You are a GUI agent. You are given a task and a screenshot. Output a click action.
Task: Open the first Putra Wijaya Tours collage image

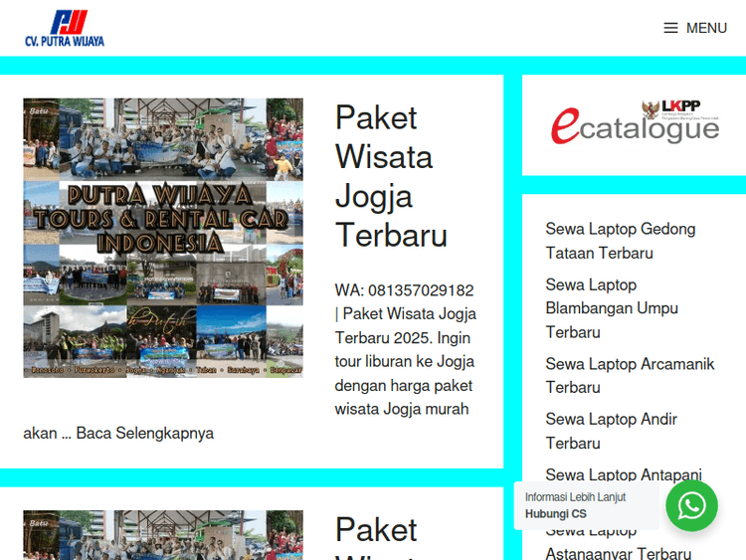[163, 238]
